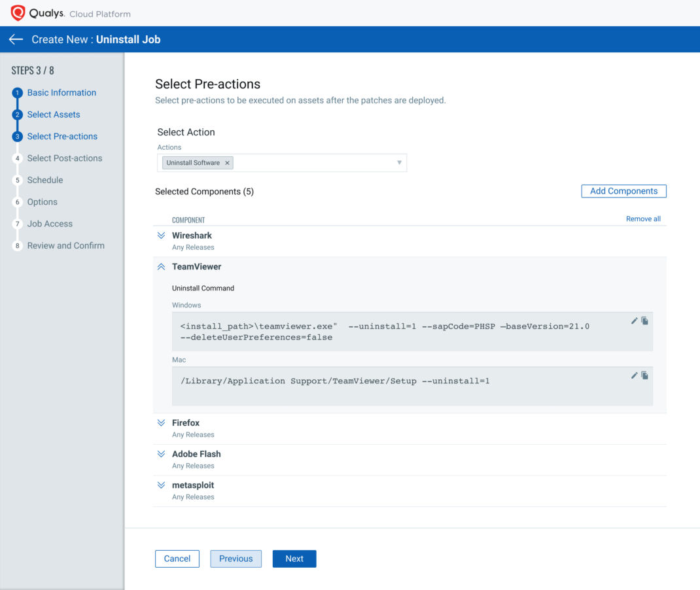Screen dimensions: 700x590
Task: Click Any Releases under Firefox
Action: [193, 435]
